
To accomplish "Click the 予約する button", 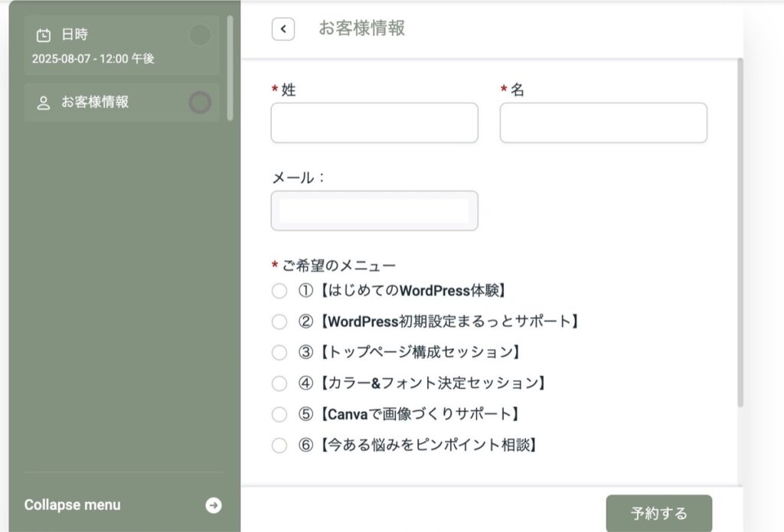I will (659, 513).
